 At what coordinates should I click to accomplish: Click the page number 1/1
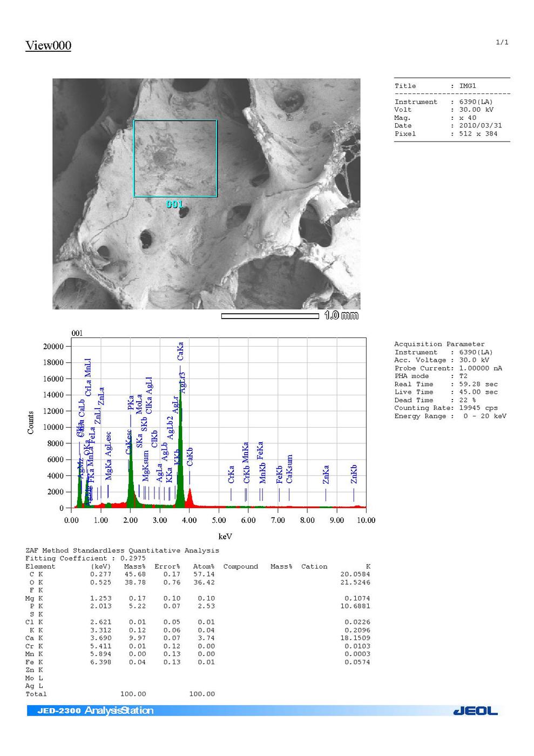point(502,42)
